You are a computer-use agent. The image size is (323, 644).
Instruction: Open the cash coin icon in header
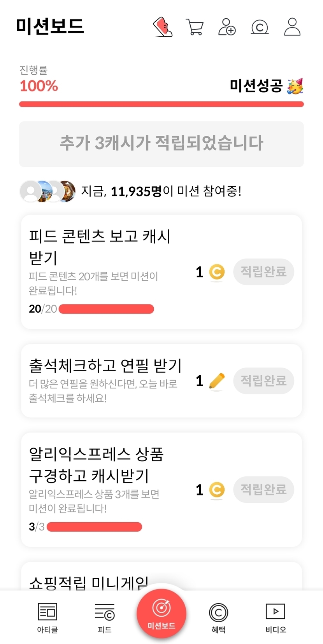pos(260,27)
